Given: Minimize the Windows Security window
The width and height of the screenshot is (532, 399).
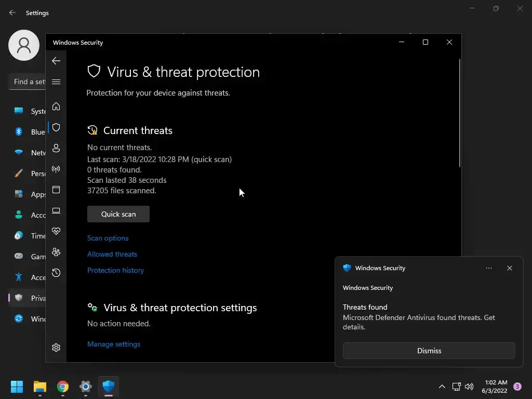Looking at the screenshot, I should (x=402, y=42).
